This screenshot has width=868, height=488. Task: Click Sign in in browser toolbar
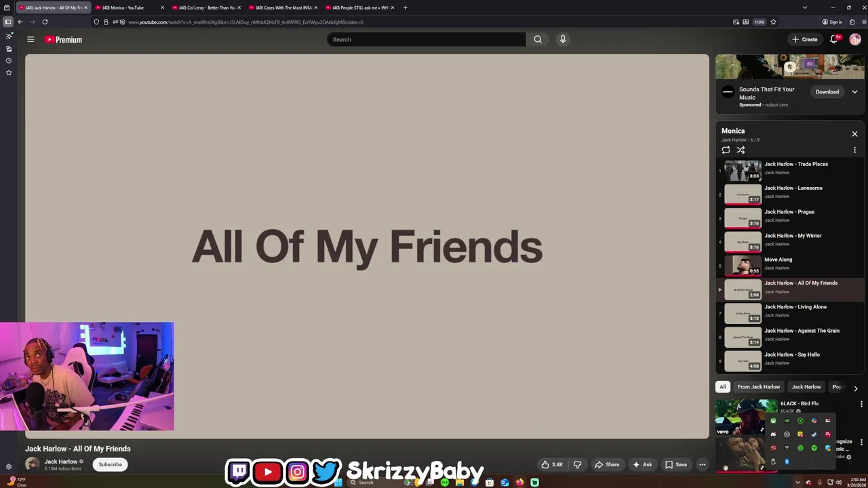click(831, 22)
